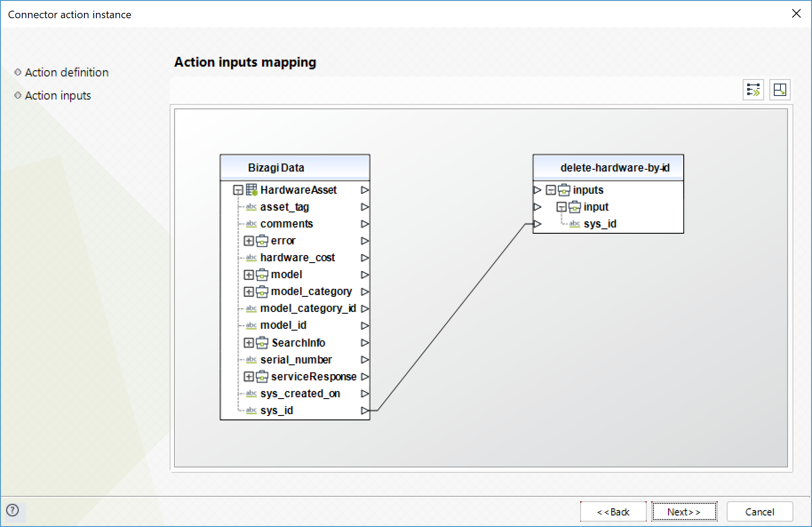Select the asset_tag attribute
This screenshot has height=527, width=812.
click(x=284, y=207)
